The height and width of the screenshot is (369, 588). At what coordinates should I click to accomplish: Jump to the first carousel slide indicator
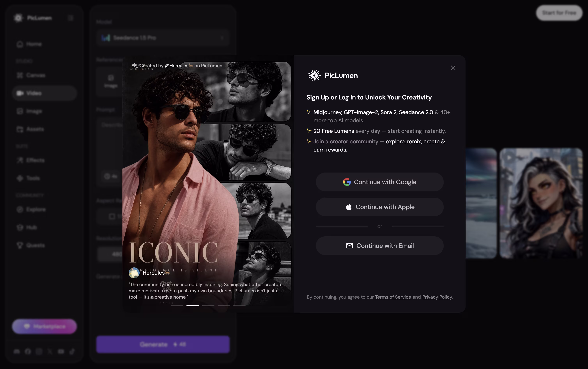click(x=177, y=306)
